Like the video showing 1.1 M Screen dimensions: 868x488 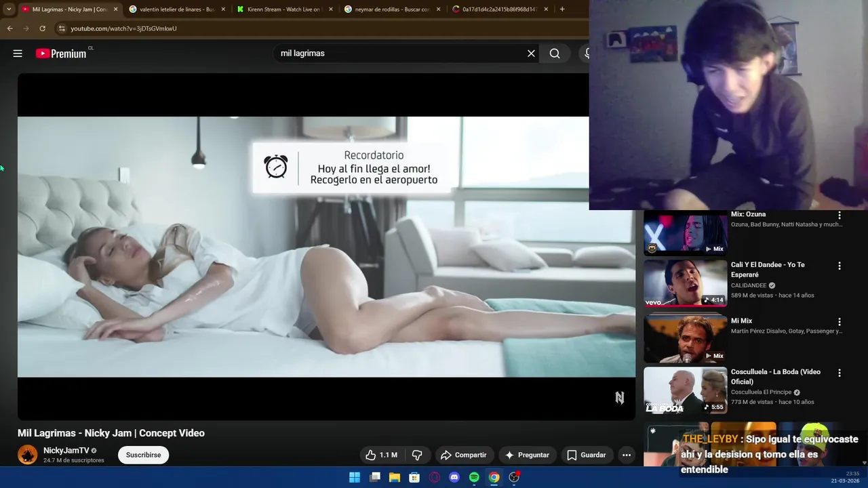coord(381,455)
